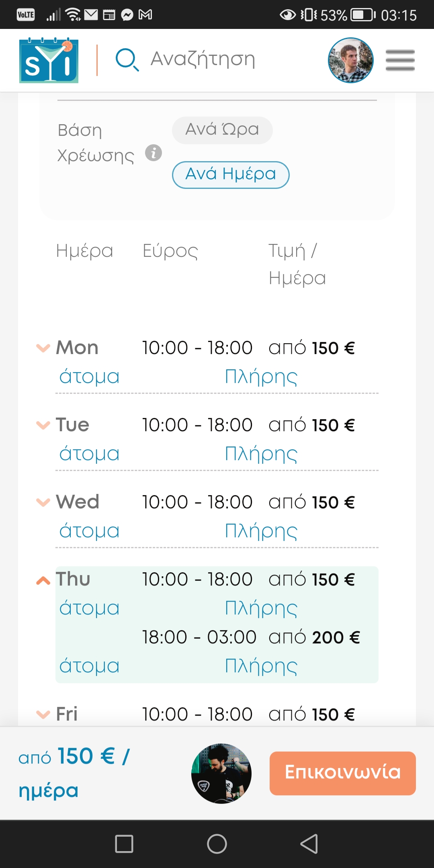Open the host photo in bottom bar
Viewport: 434px width, 868px height.
point(221,773)
